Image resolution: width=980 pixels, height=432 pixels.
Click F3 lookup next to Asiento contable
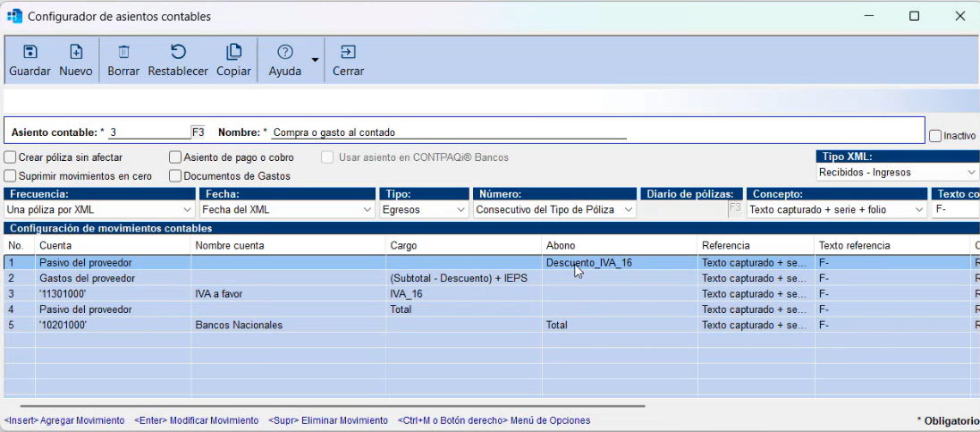tap(199, 132)
